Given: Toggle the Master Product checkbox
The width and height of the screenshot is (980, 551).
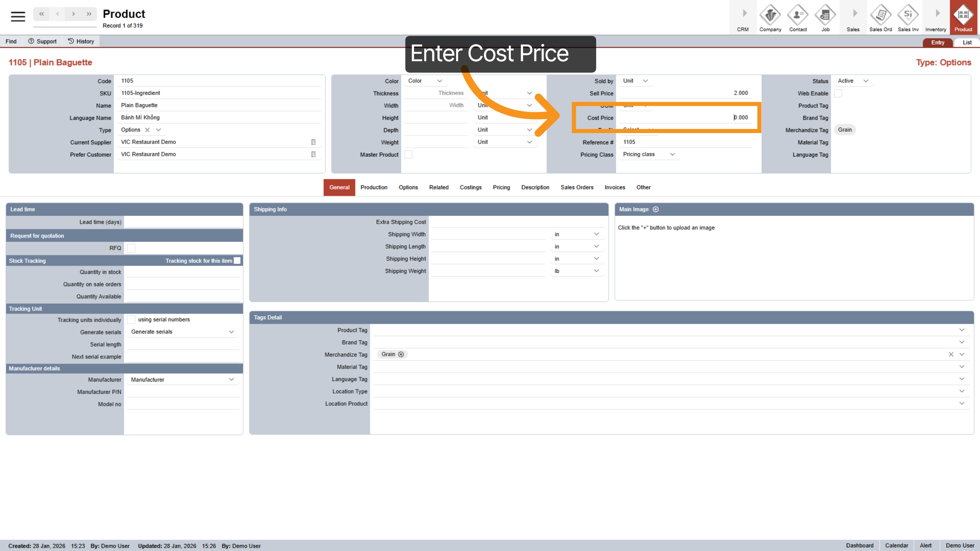Looking at the screenshot, I should coord(408,155).
